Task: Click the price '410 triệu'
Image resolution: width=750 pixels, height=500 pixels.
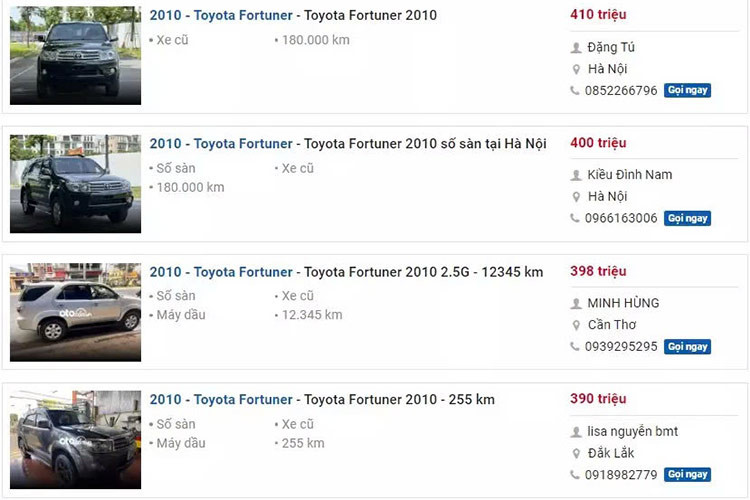Action: pyautogui.click(x=598, y=15)
